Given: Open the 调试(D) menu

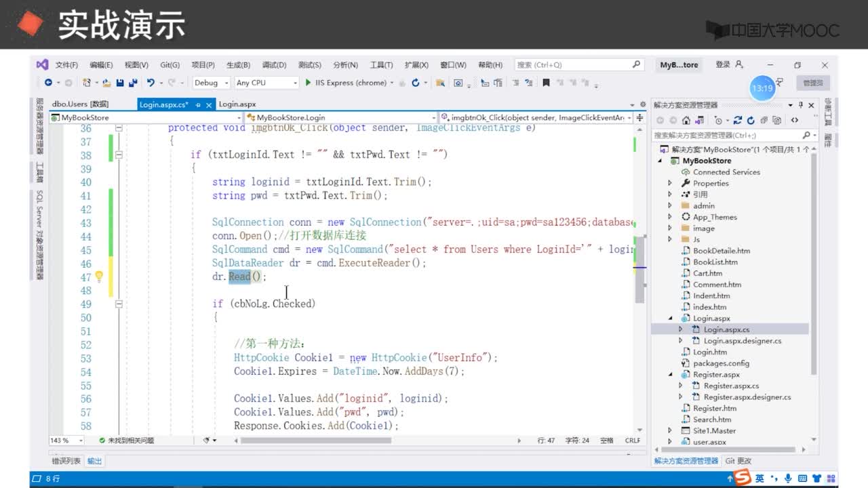Looking at the screenshot, I should tap(274, 65).
